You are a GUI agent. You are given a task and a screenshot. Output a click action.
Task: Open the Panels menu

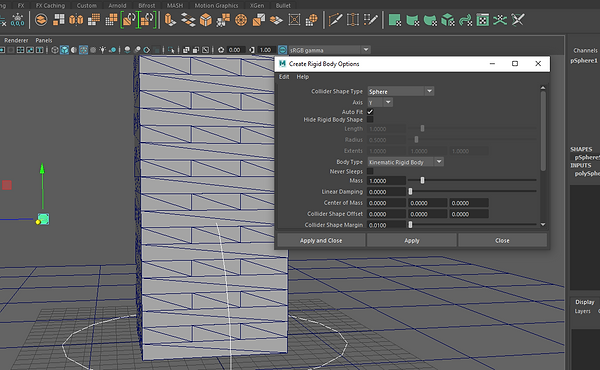point(44,40)
